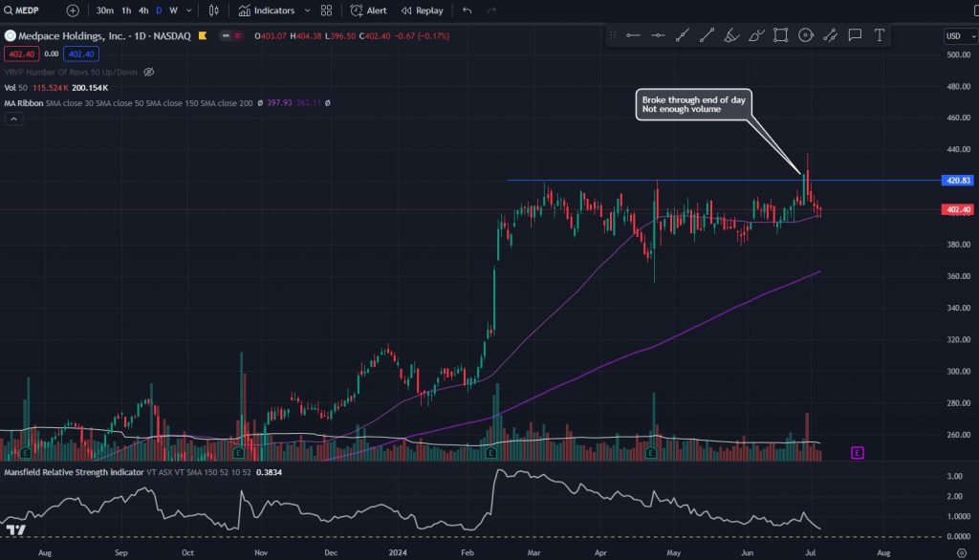
Task: Switch to the 30m timeframe
Action: click(x=105, y=11)
